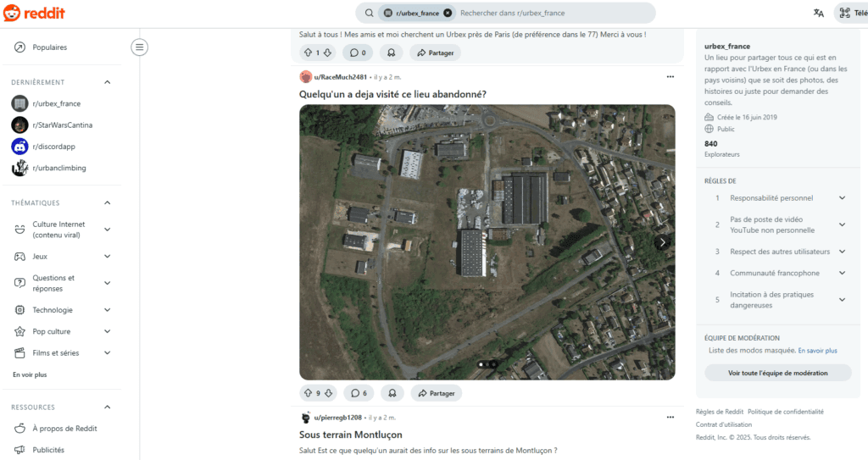Collapse the Dernièrement section
The width and height of the screenshot is (868, 460).
coord(108,82)
